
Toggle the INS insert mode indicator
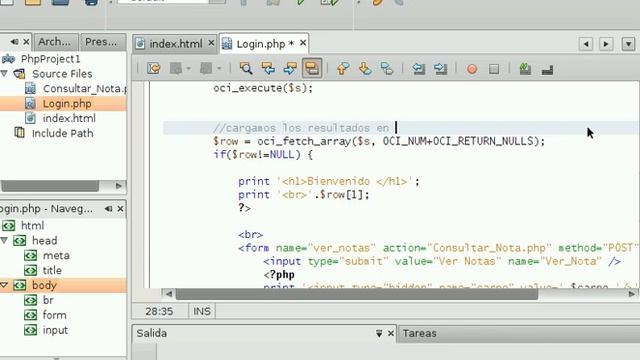(x=202, y=311)
